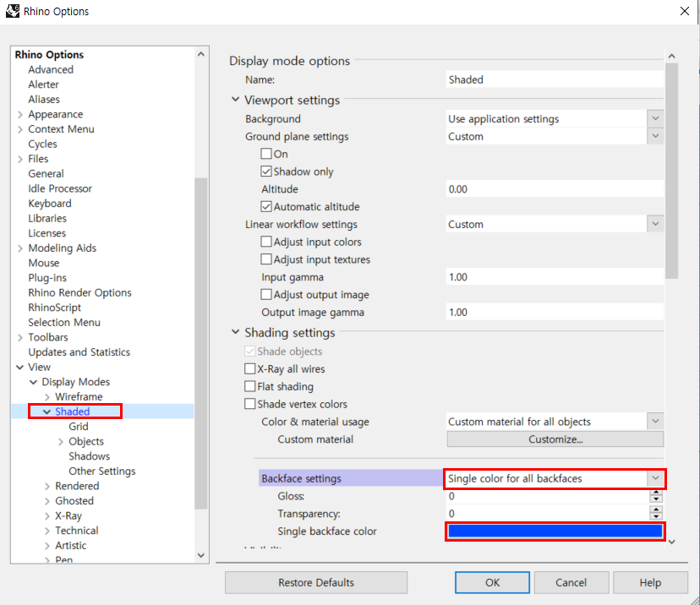Click the options tree scroll down arrow
This screenshot has height=605, width=700.
pos(201,555)
